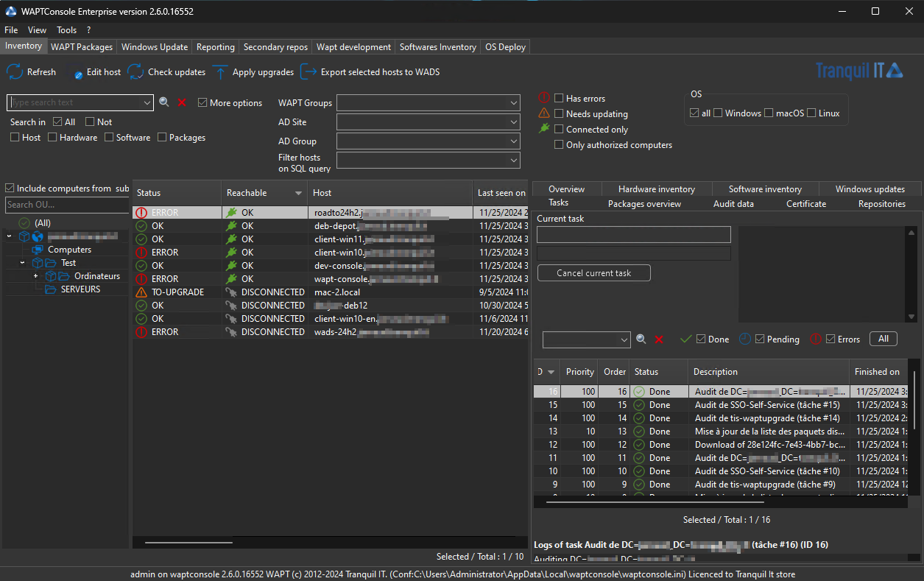Click the Tranquil IT logo

(x=859, y=71)
